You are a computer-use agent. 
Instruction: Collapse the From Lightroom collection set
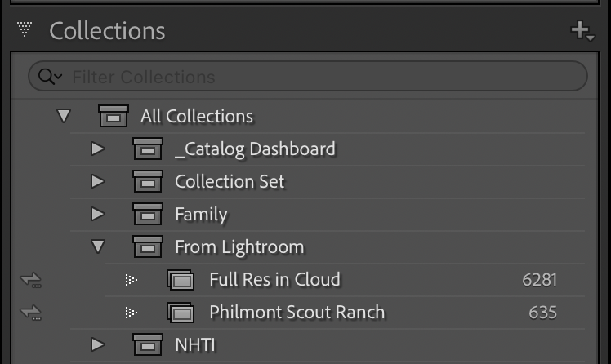pos(98,246)
